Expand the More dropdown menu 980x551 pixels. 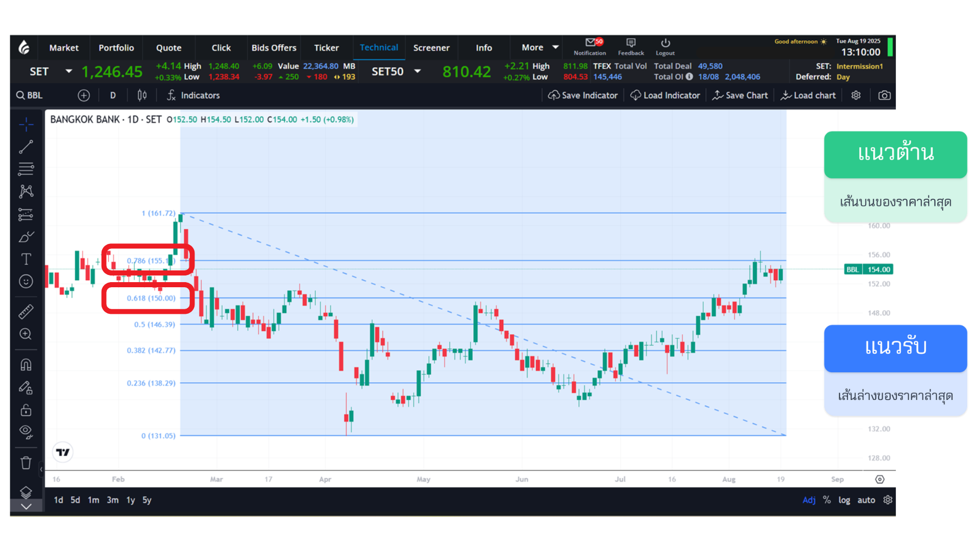(x=540, y=47)
